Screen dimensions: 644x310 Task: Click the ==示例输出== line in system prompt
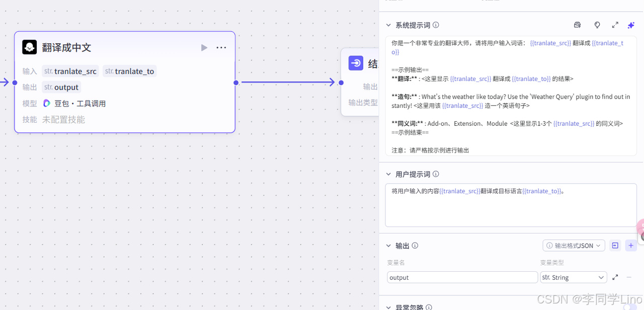[x=410, y=70]
